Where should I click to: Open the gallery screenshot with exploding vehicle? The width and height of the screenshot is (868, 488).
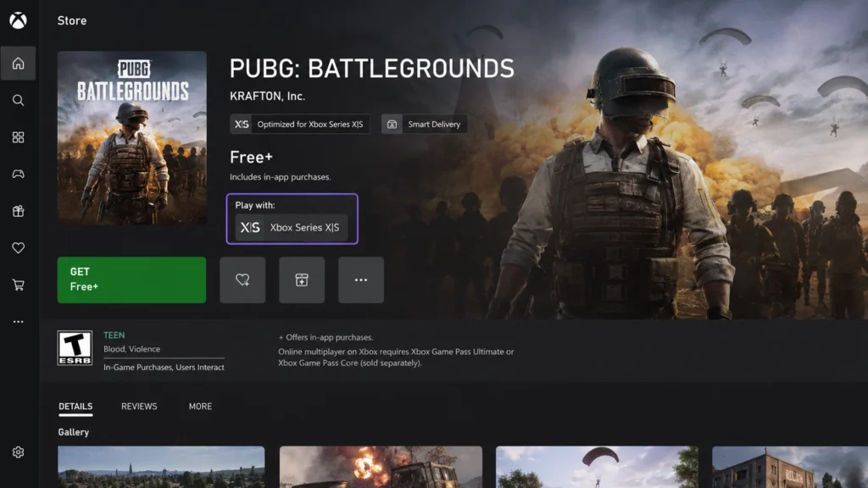click(x=381, y=467)
